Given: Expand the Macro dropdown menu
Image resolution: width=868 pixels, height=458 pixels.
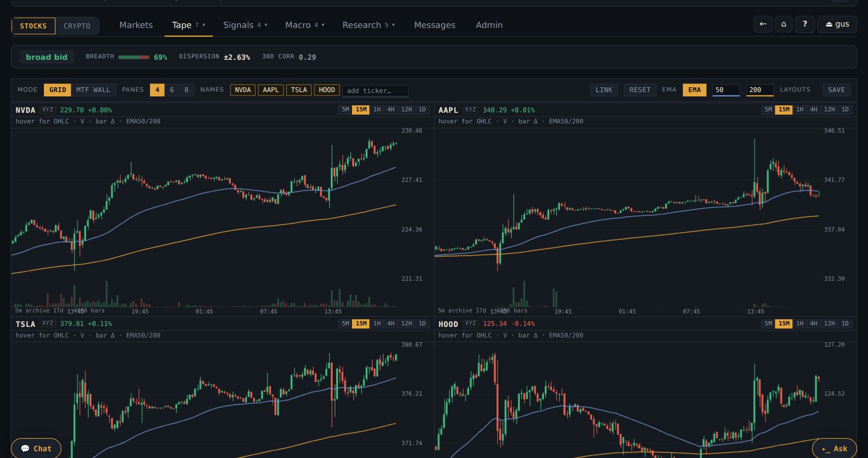Looking at the screenshot, I should pyautogui.click(x=305, y=25).
